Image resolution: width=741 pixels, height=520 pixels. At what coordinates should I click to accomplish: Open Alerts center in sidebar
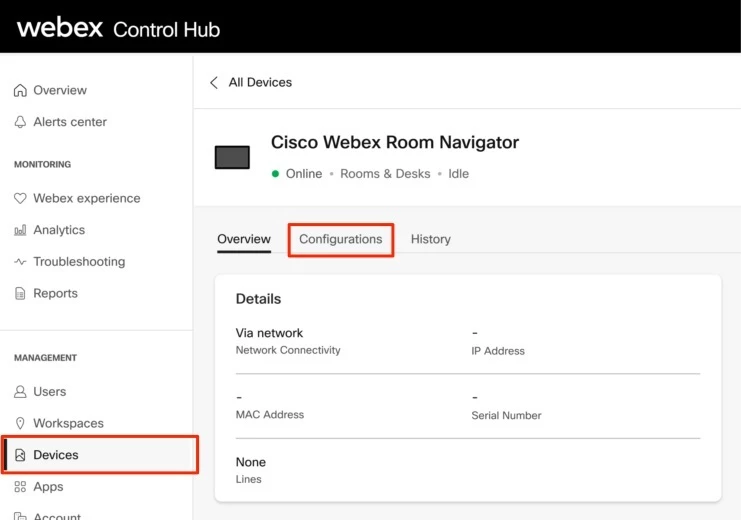coord(70,122)
